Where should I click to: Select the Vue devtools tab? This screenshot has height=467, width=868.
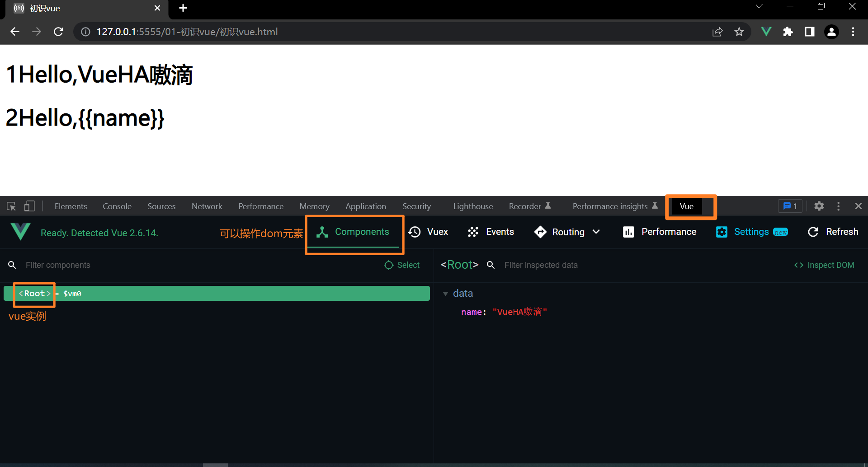coord(686,206)
